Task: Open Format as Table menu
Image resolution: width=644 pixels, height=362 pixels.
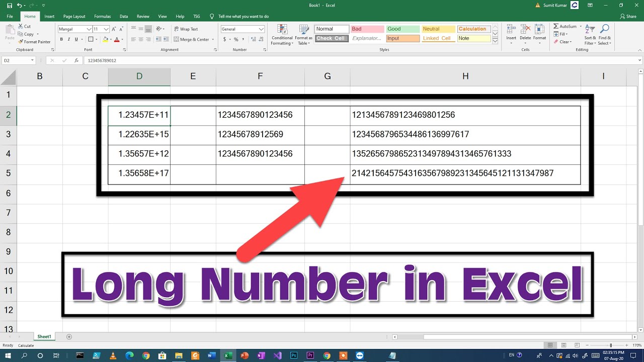Action: [x=303, y=35]
